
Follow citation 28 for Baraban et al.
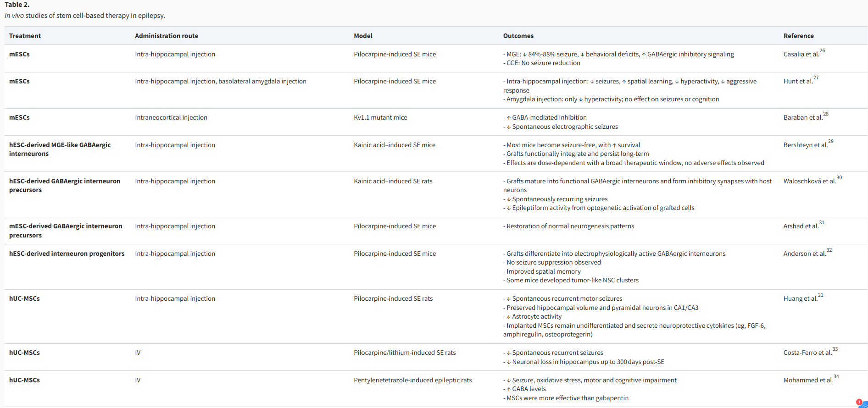826,114
